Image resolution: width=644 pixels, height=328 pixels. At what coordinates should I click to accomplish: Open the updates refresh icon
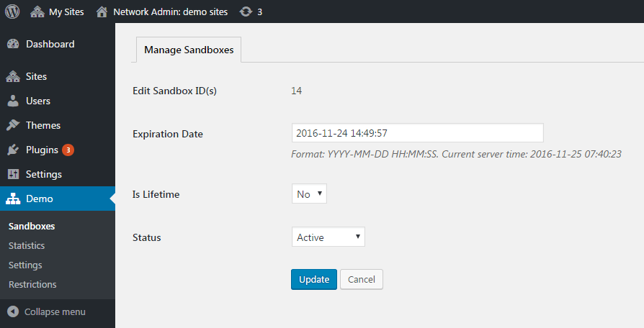(246, 12)
